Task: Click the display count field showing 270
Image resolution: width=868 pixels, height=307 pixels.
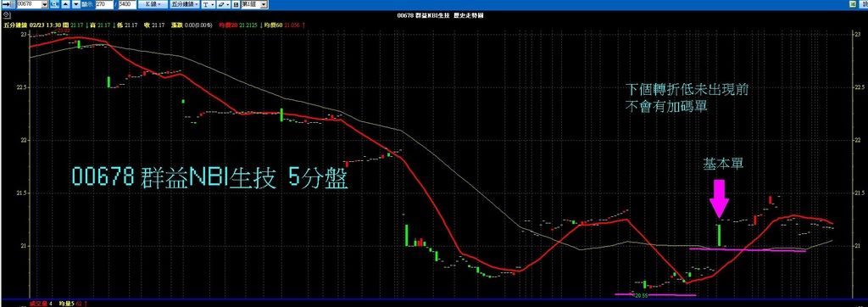Action: click(x=104, y=4)
